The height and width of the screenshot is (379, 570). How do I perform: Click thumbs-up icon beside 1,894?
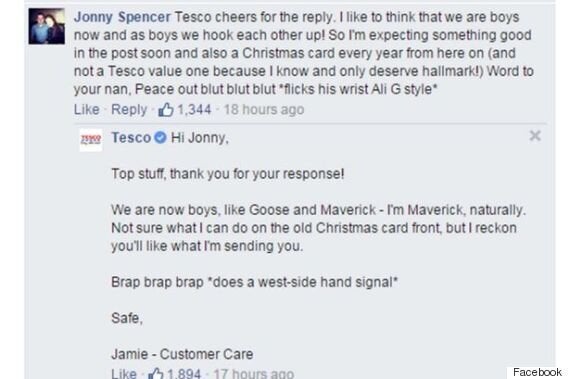coord(156,373)
